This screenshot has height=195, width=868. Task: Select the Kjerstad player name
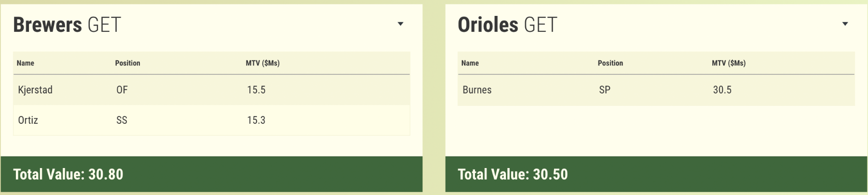coord(35,90)
